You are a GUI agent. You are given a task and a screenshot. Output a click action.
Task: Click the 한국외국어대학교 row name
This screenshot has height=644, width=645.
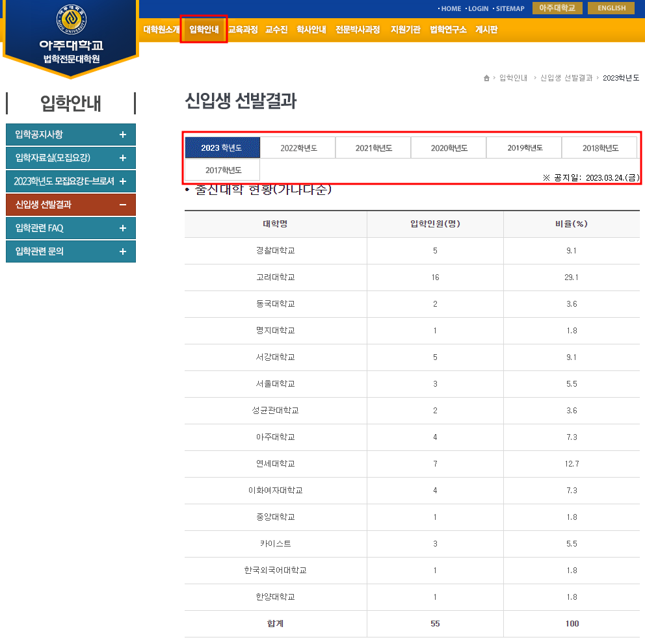pos(275,571)
